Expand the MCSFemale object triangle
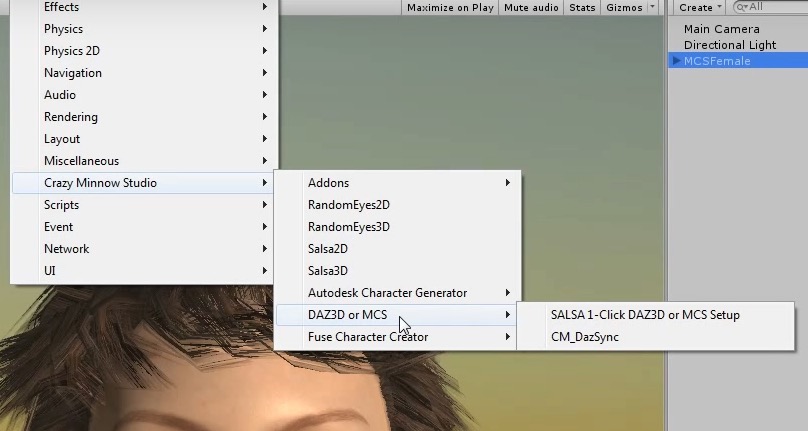The image size is (808, 431). [677, 61]
